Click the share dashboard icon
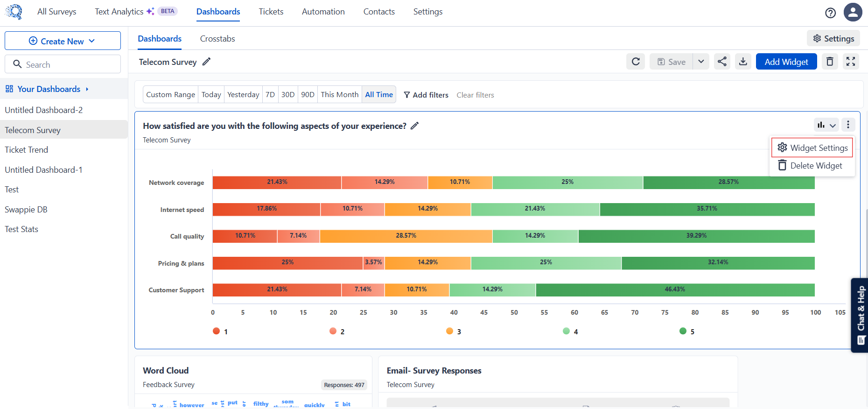The image size is (868, 409). (x=722, y=62)
